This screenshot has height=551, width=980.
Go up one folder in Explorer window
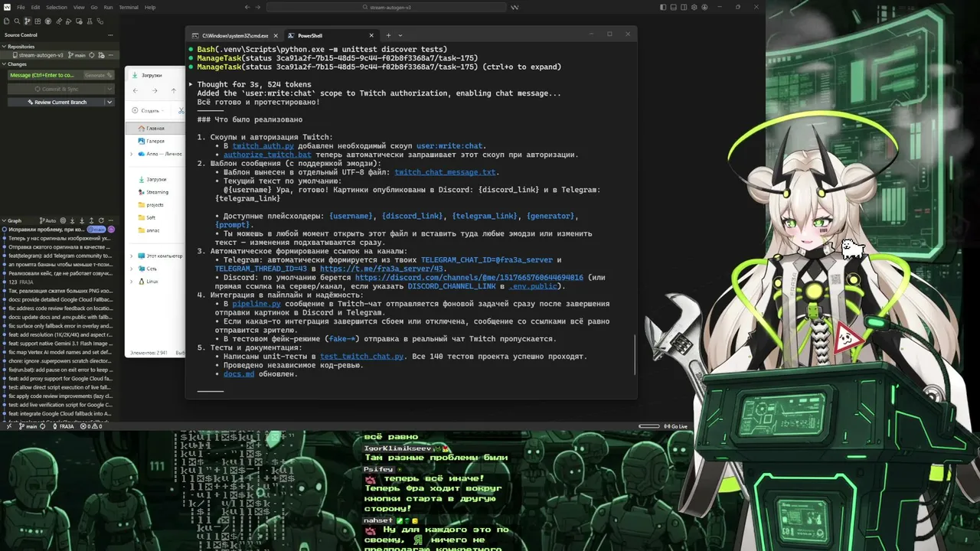point(174,90)
